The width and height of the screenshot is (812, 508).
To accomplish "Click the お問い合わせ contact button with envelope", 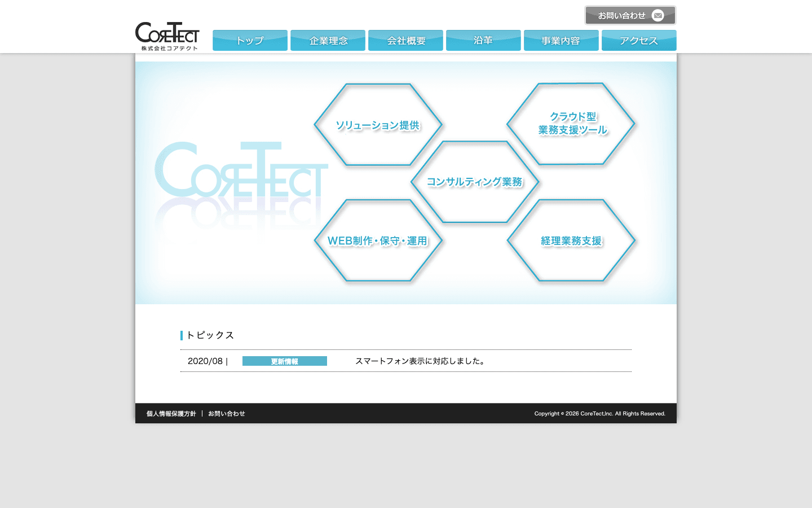I will click(630, 15).
